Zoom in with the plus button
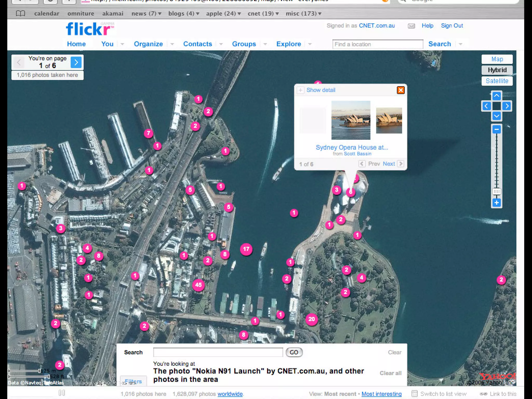The height and width of the screenshot is (399, 532). coord(496,203)
